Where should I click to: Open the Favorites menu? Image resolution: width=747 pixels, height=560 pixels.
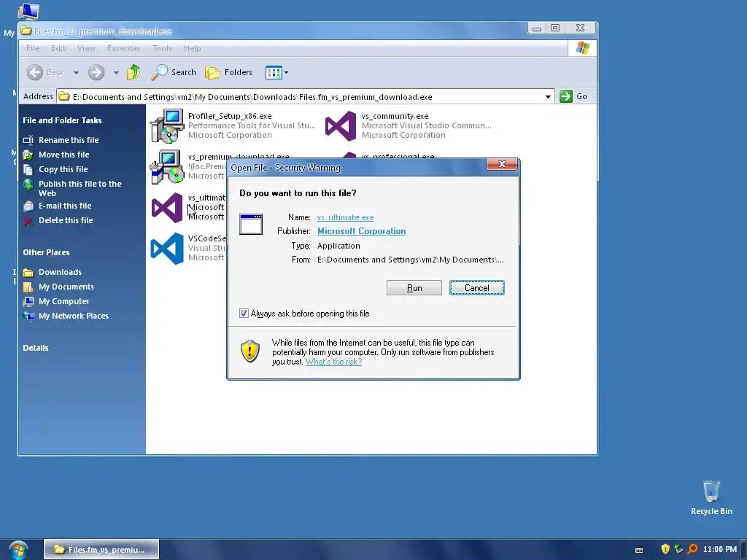[x=124, y=48]
